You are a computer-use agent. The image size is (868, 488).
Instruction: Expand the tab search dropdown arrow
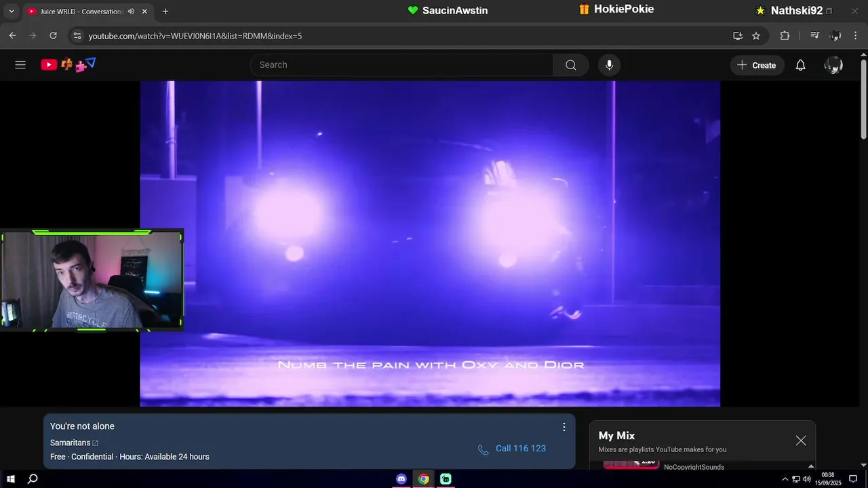point(11,12)
